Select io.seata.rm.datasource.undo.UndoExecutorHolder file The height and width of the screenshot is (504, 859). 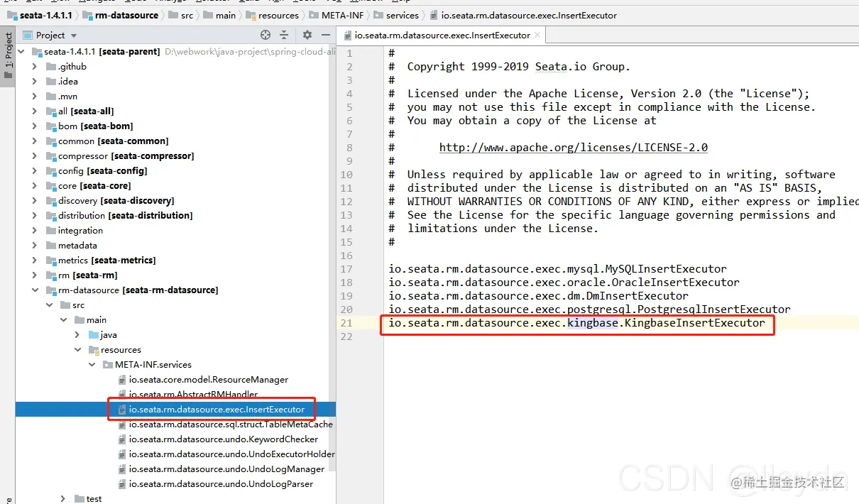(x=175, y=454)
